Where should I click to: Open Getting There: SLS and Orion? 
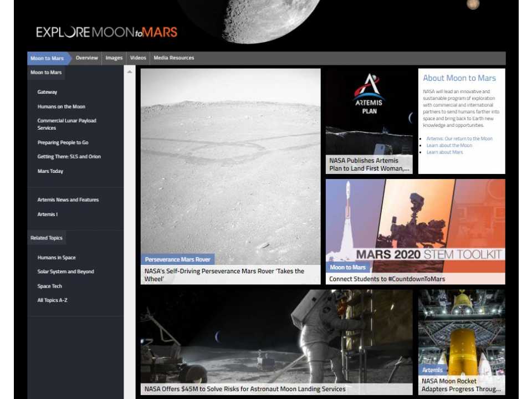pyautogui.click(x=69, y=156)
